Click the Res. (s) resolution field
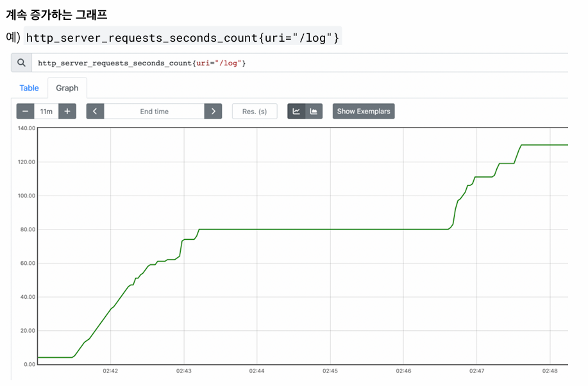The image size is (588, 386). pos(255,112)
